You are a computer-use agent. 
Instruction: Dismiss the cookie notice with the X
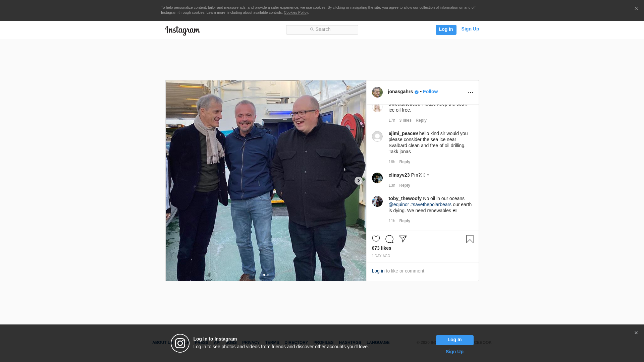coord(636,9)
